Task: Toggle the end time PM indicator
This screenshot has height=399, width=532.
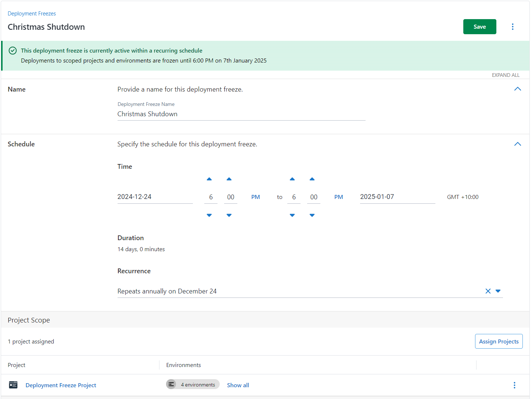Action: tap(338, 197)
